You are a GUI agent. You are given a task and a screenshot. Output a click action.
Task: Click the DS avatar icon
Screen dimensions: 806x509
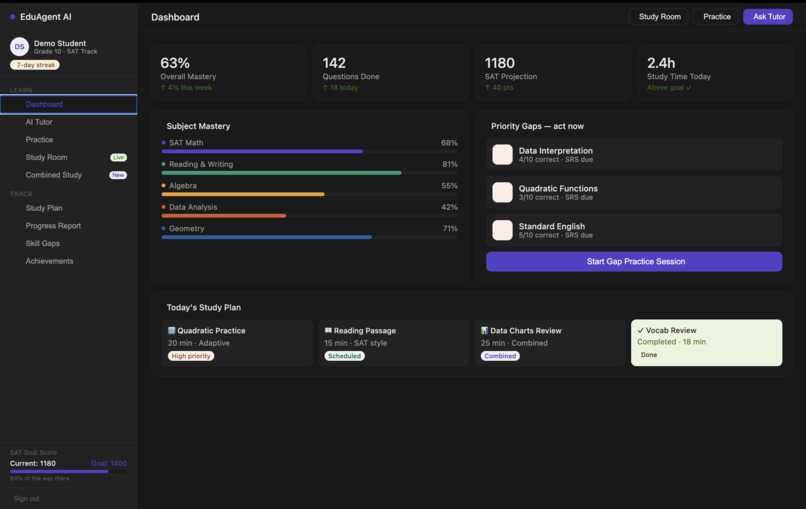point(19,47)
